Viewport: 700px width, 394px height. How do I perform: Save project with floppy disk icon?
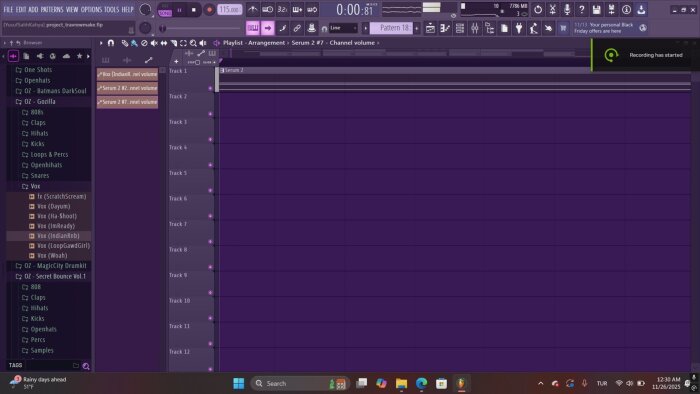(x=596, y=9)
